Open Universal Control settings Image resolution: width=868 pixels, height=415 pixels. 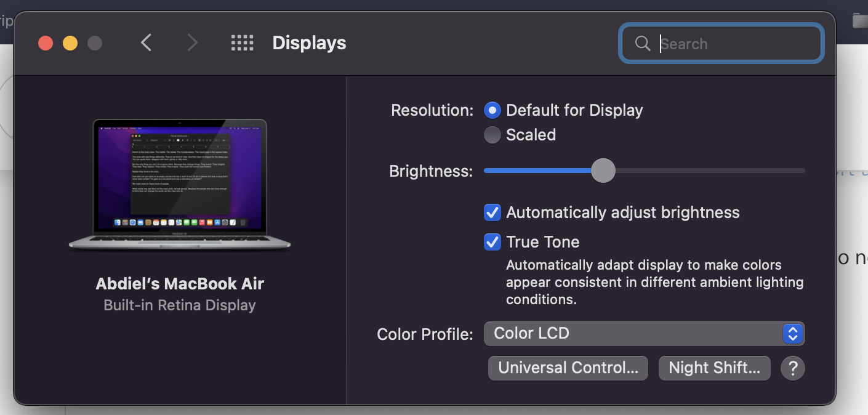(x=568, y=368)
